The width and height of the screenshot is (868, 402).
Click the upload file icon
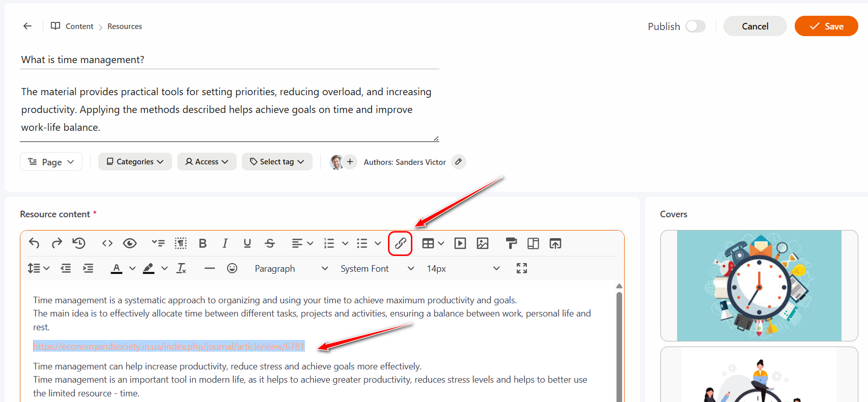[x=555, y=243]
